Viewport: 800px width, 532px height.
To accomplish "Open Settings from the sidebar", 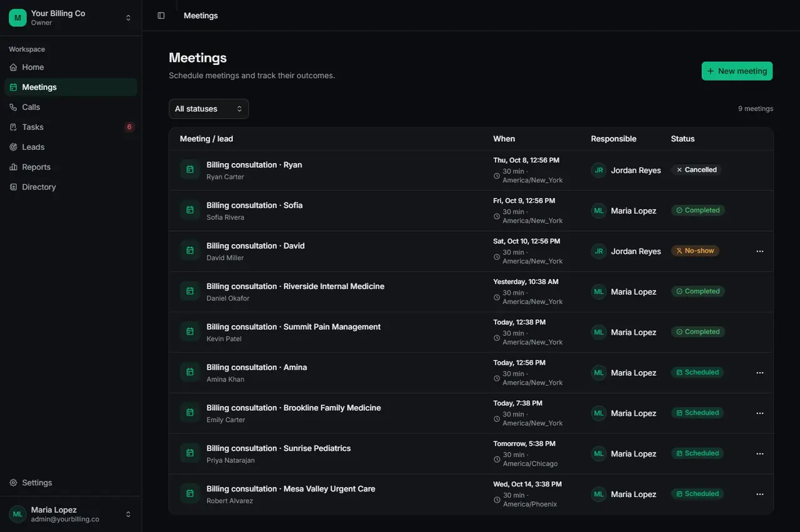I will point(71,483).
